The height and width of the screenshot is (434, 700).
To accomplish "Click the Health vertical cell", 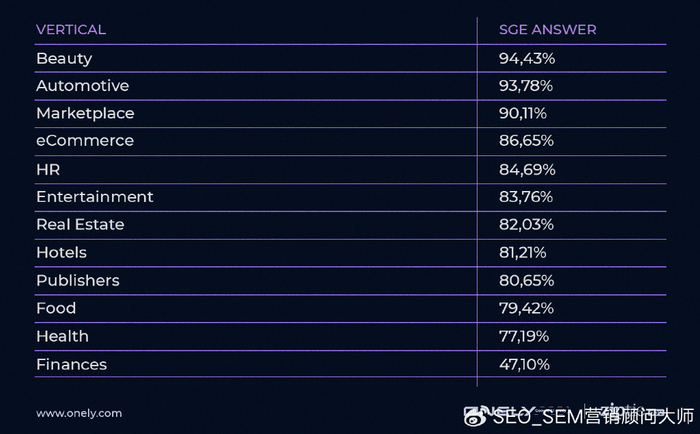I will [x=62, y=337].
